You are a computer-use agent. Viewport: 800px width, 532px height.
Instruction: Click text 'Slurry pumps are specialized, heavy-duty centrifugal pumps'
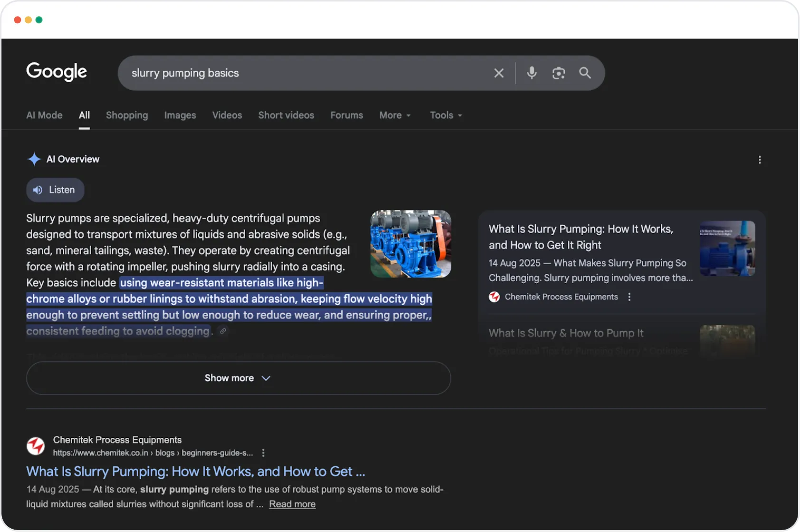click(x=173, y=218)
